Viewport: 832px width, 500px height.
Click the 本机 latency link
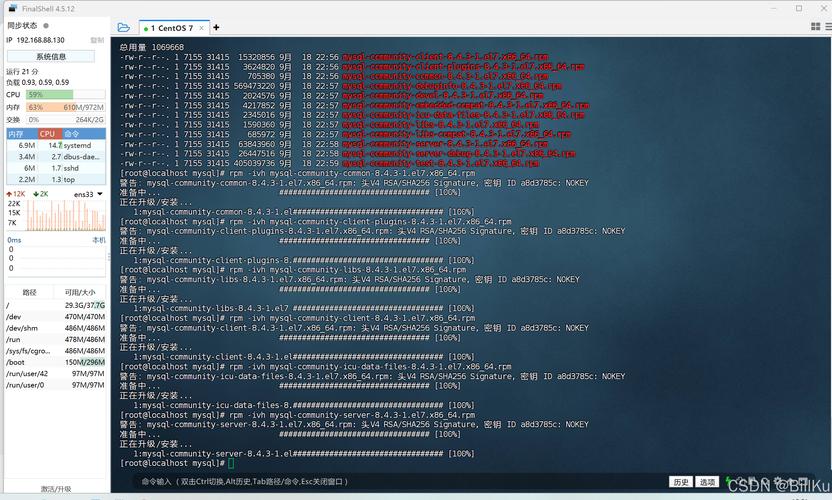99,240
